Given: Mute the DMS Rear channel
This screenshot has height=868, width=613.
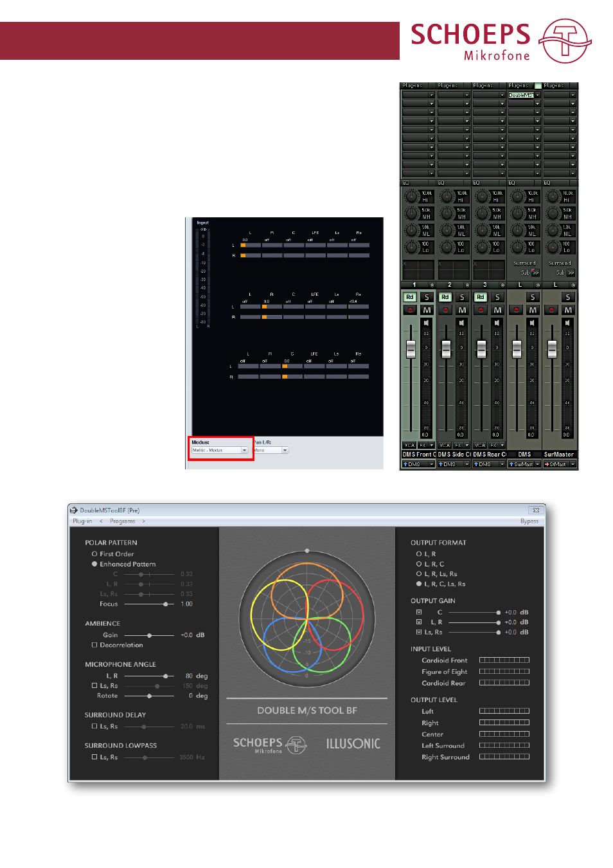Looking at the screenshot, I should click(x=497, y=310).
